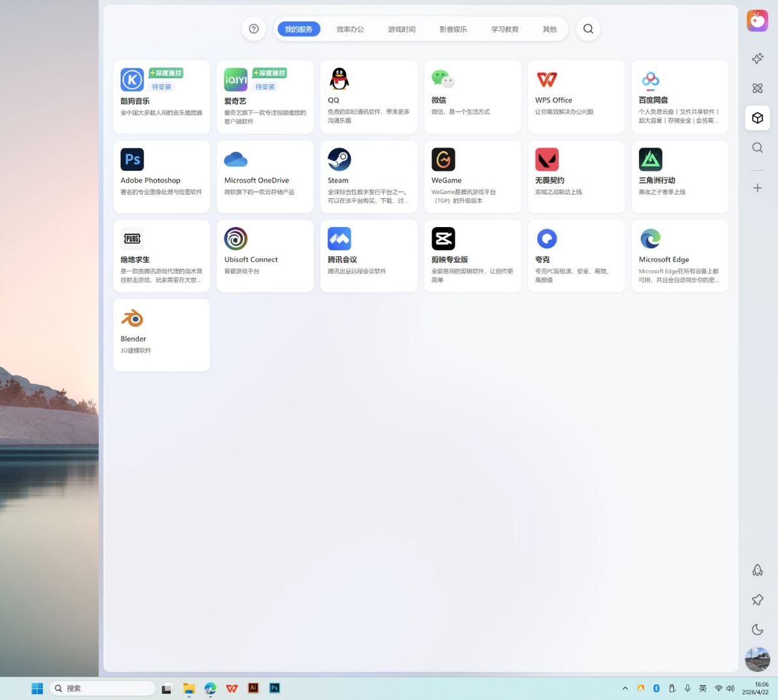778x700 pixels.
Task: Click 'WPS Office' title text
Action: (553, 100)
